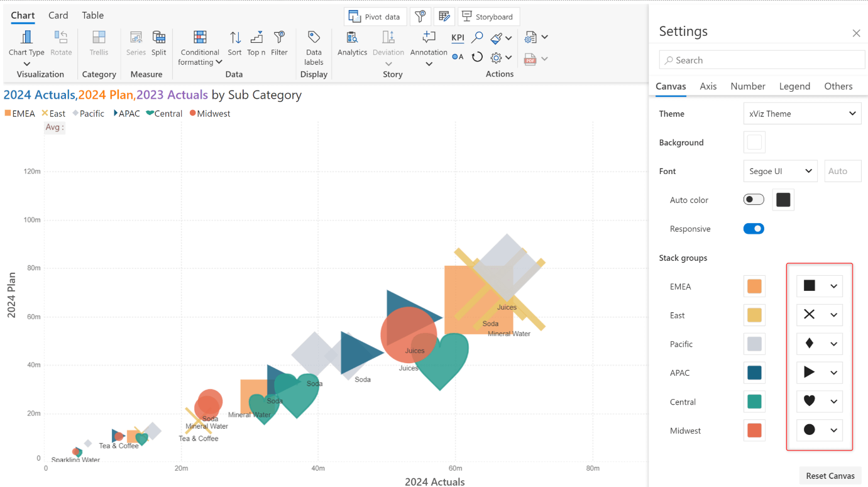Click the circle A label icon
The image size is (868, 487).
(458, 57)
